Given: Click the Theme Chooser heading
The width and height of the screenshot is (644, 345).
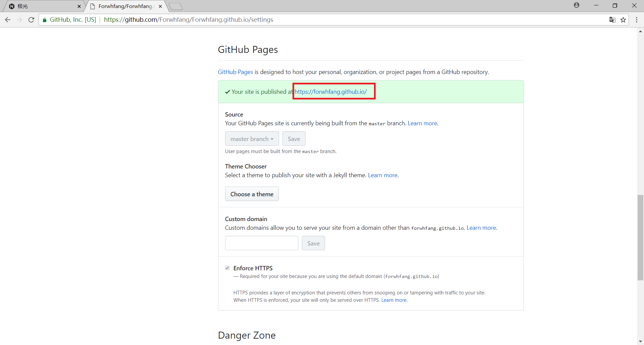Looking at the screenshot, I should point(246,166).
